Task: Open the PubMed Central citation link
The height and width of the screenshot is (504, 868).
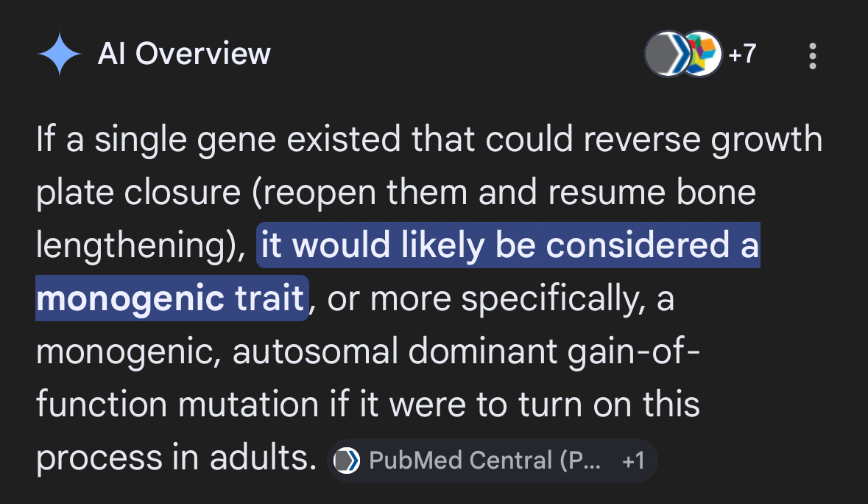Action: (484, 461)
